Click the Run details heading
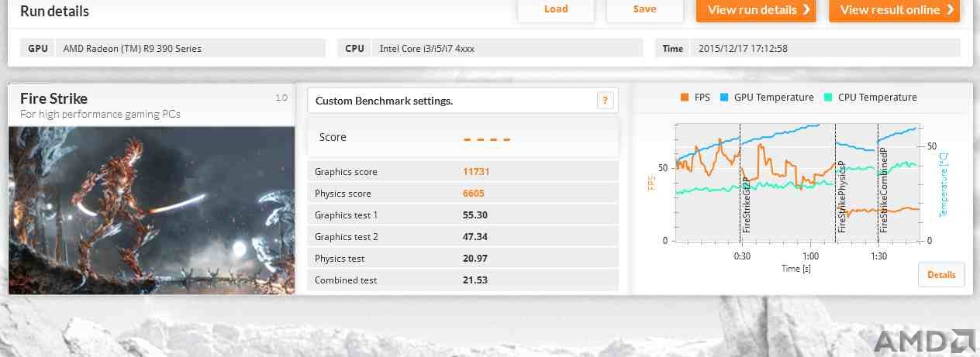980x357 pixels. tap(54, 11)
